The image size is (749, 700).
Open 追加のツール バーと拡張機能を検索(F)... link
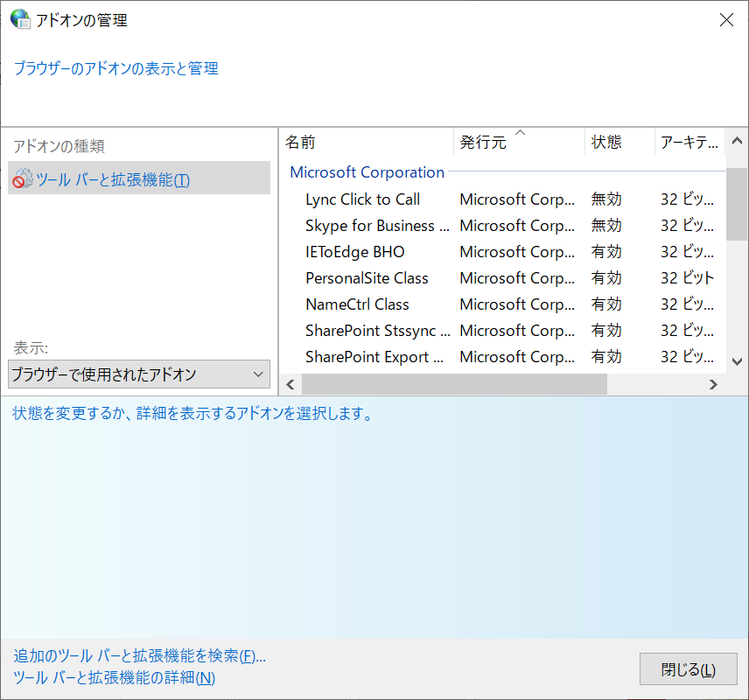point(139,656)
